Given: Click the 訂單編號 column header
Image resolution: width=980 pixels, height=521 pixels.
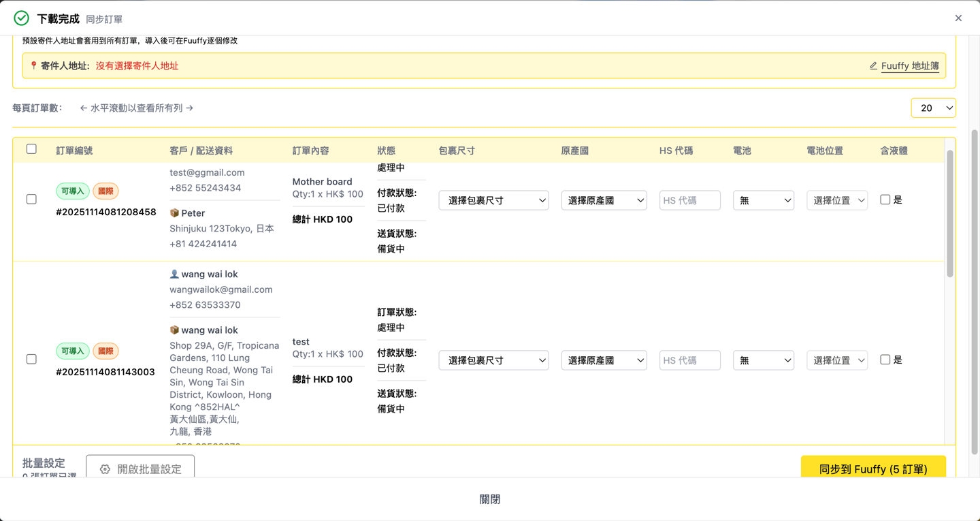Looking at the screenshot, I should click(x=74, y=151).
